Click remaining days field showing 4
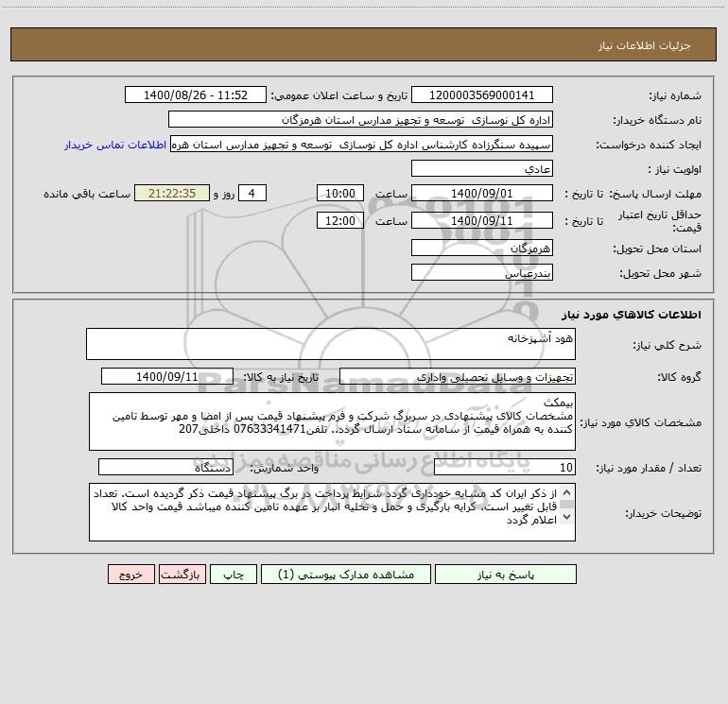 click(252, 193)
